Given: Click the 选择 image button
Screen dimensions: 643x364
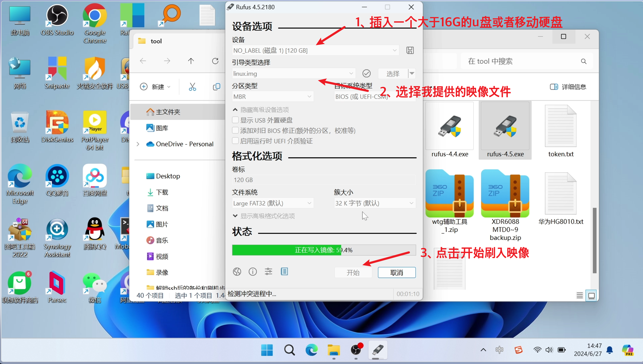Looking at the screenshot, I should coord(393,74).
